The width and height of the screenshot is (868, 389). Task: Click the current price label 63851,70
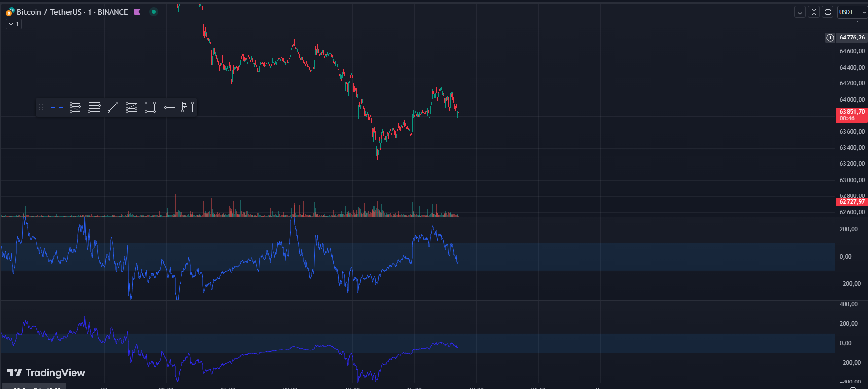[x=852, y=115]
